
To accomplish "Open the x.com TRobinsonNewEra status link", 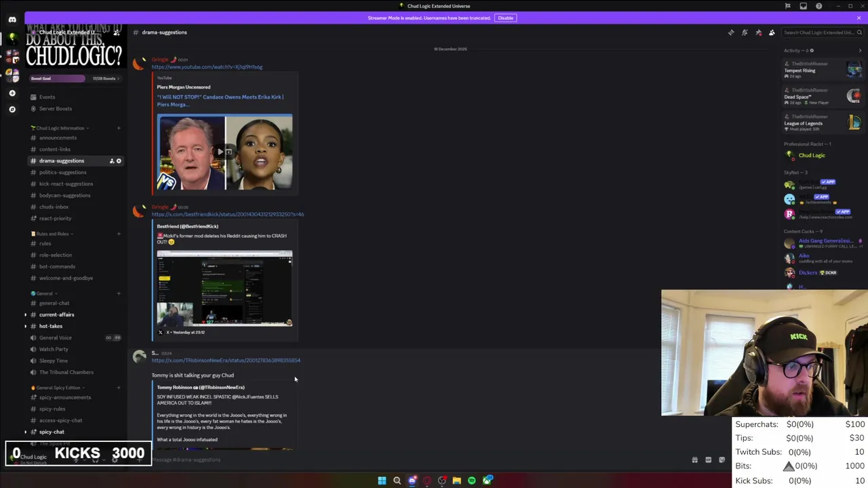I will click(x=226, y=361).
